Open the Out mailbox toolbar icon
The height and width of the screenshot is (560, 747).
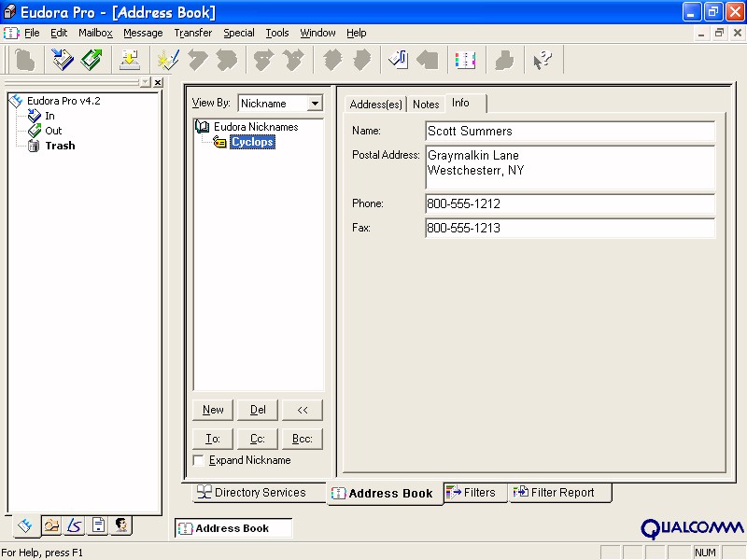pos(91,60)
